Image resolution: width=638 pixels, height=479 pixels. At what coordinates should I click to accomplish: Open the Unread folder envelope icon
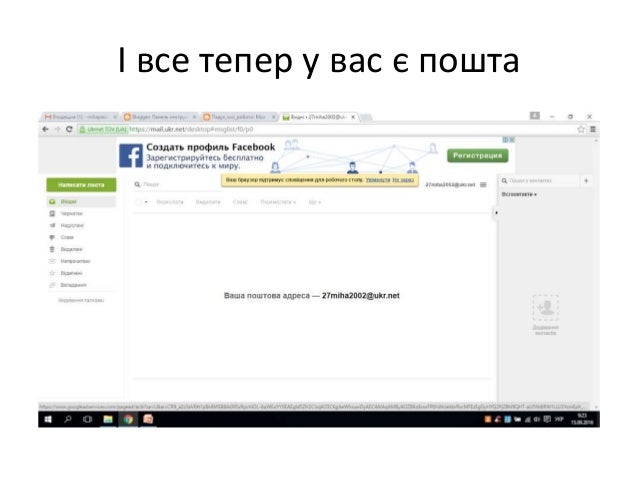[x=52, y=261]
